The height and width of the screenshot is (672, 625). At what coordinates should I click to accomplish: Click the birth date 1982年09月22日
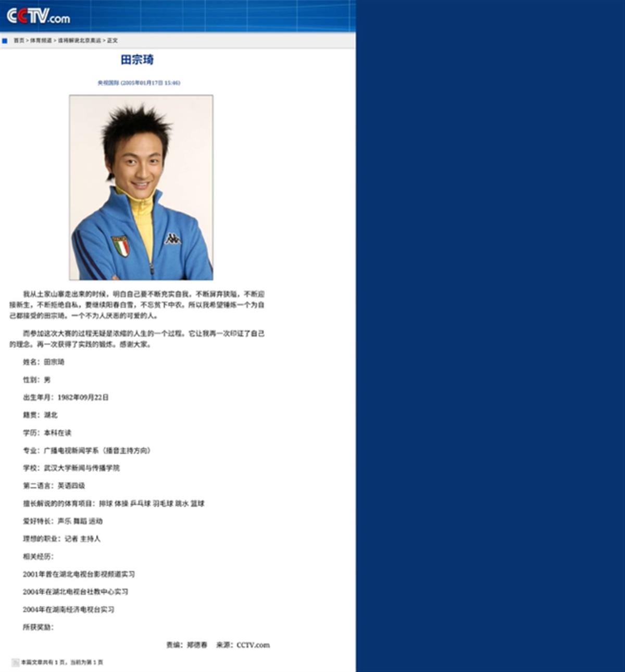(83, 397)
